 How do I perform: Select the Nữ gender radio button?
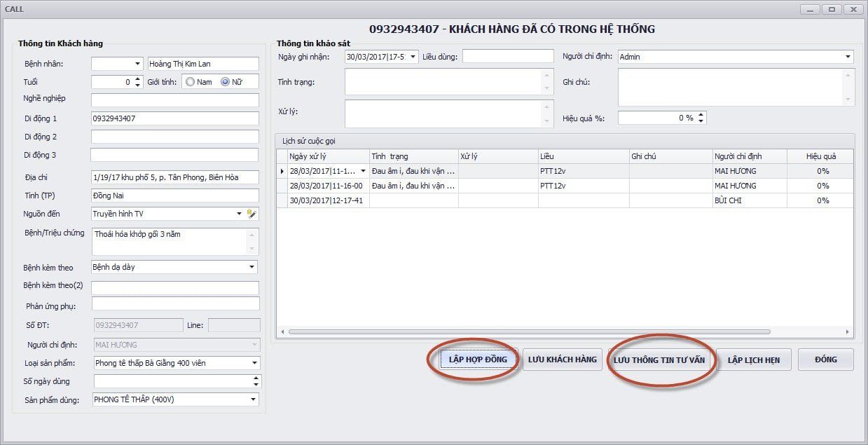tap(225, 82)
